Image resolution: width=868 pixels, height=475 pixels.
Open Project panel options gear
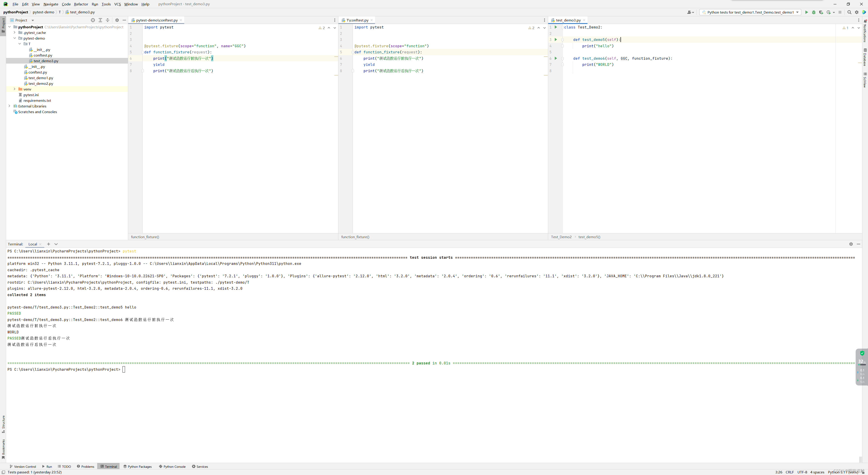tap(117, 20)
